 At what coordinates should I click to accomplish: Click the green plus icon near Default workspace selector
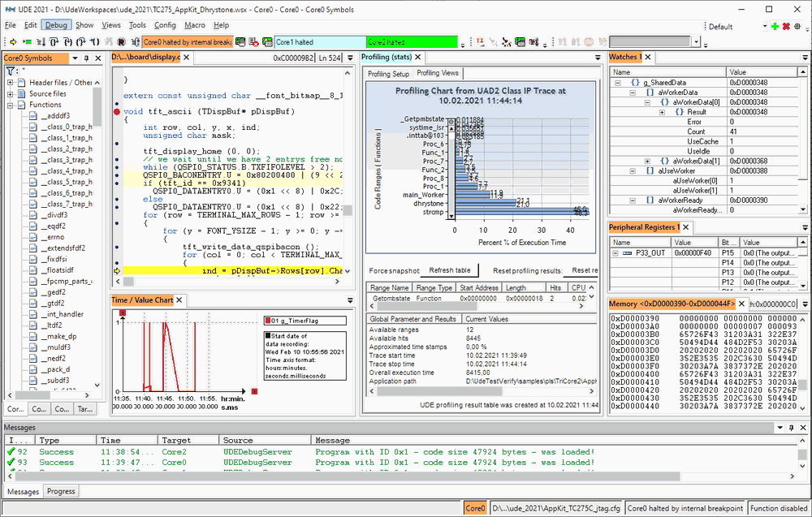tap(775, 25)
